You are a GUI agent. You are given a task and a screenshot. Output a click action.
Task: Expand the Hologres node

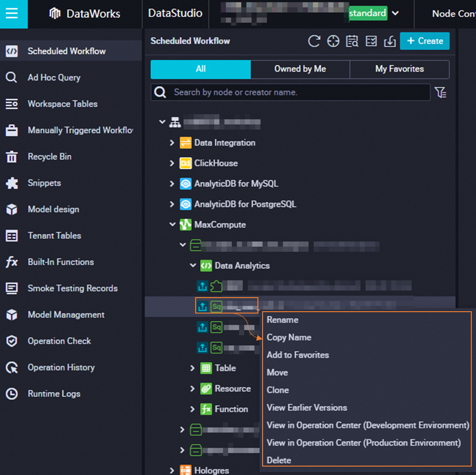172,470
